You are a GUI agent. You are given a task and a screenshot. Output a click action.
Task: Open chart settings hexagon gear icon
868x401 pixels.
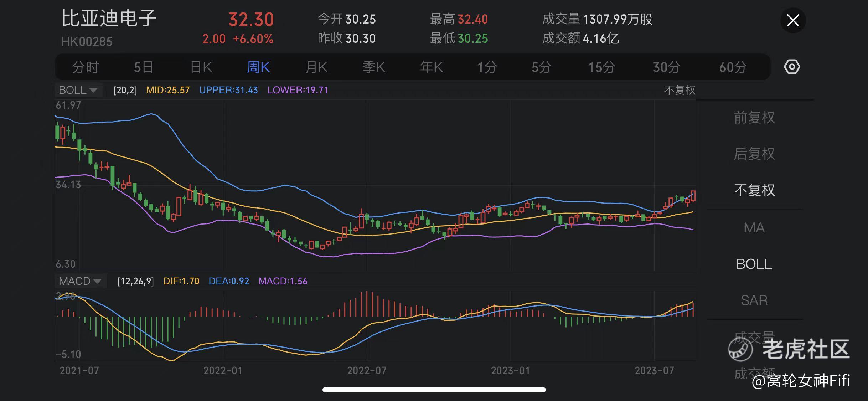pyautogui.click(x=792, y=67)
